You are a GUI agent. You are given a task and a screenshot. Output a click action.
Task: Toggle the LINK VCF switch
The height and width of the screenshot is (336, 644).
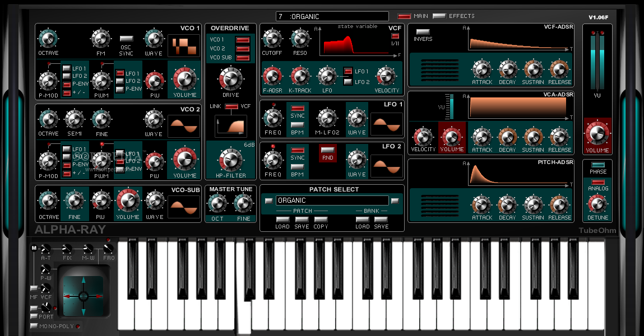pos(231,106)
